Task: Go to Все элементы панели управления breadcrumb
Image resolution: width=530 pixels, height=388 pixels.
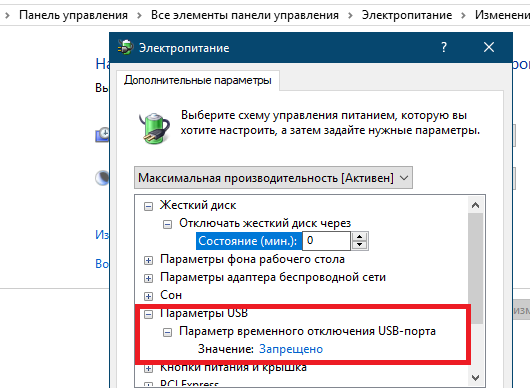Action: 245,15
